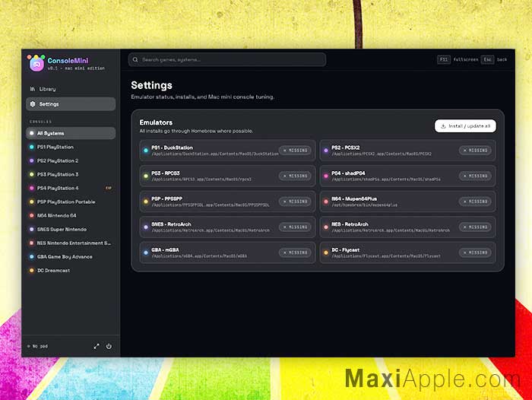Viewport: 532px width, 400px height.
Task: Click the /opt/homebrew/bin/mupen64plus path text
Action: click(x=364, y=205)
